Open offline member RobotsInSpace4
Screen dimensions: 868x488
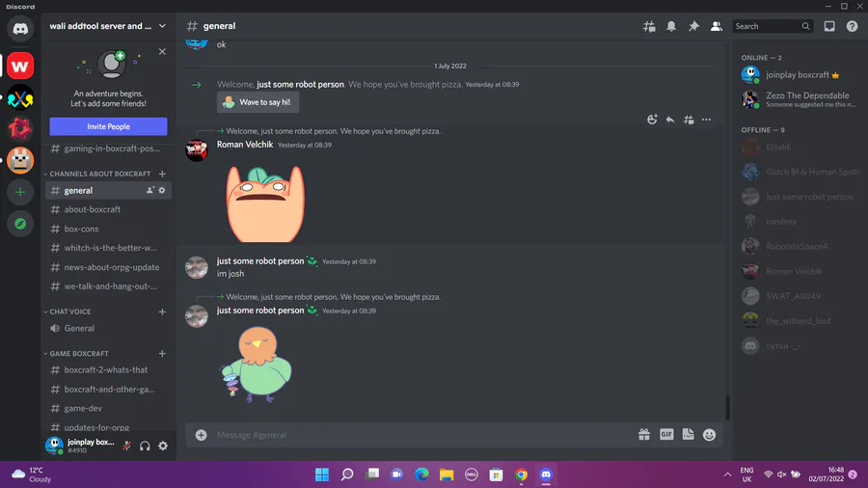pos(799,246)
